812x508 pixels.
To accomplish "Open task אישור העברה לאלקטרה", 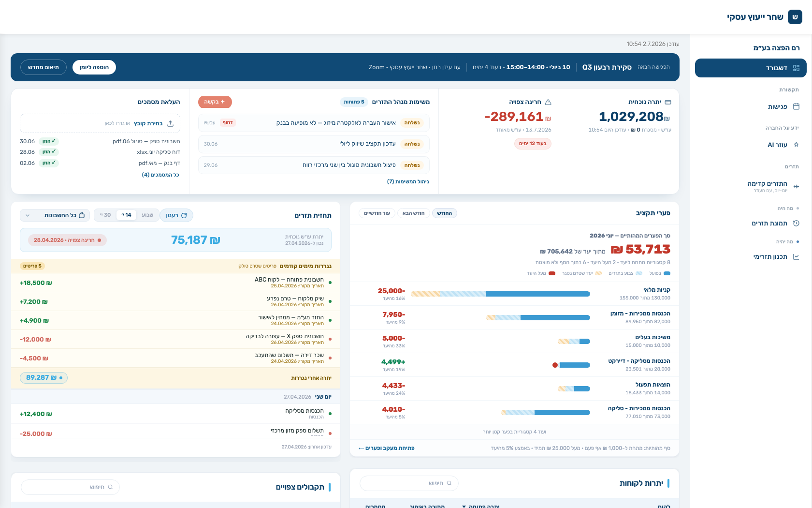I will [314, 123].
